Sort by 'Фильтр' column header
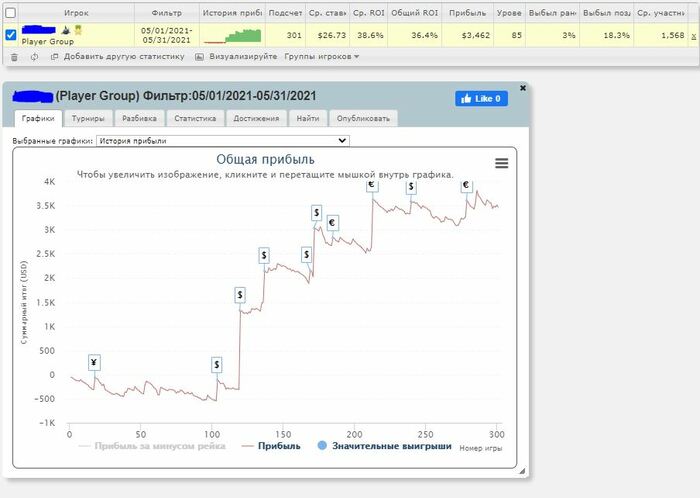 167,13
